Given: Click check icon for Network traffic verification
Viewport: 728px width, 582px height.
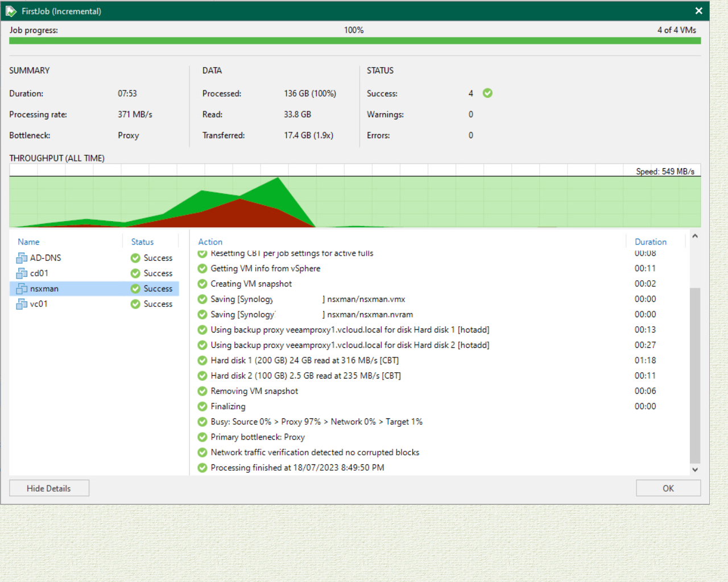Looking at the screenshot, I should (x=202, y=452).
